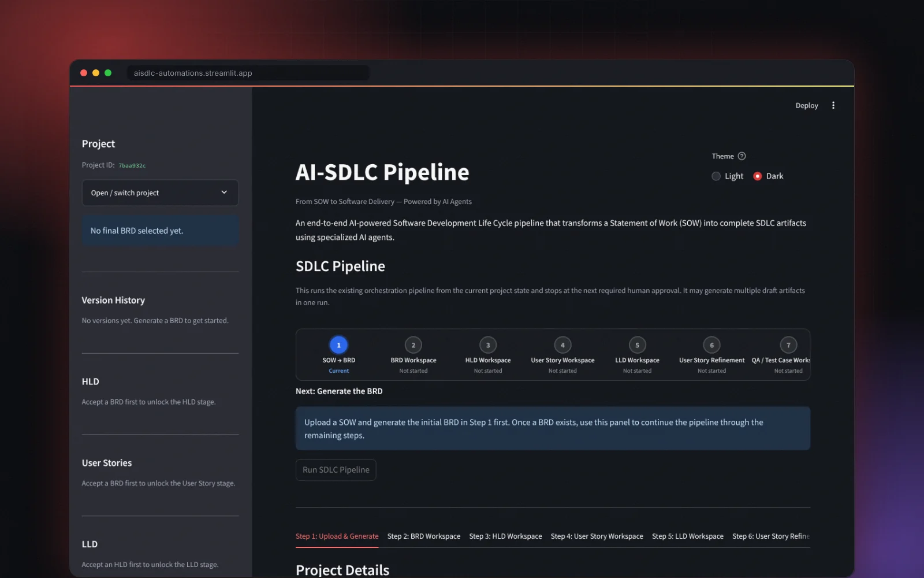Image resolution: width=924 pixels, height=578 pixels.
Task: Switch to Step 3: HLD Workspace tab
Action: coord(505,536)
